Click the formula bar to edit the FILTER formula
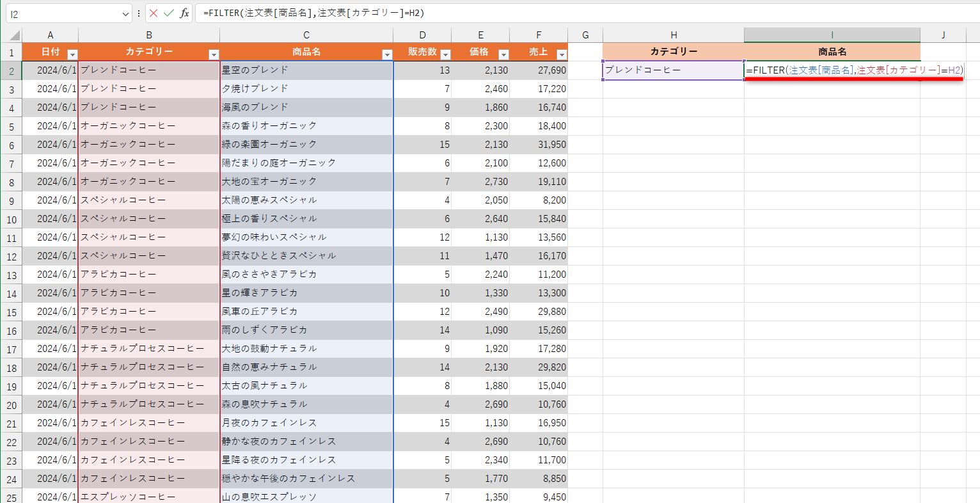This screenshot has height=503, width=980. [384, 13]
